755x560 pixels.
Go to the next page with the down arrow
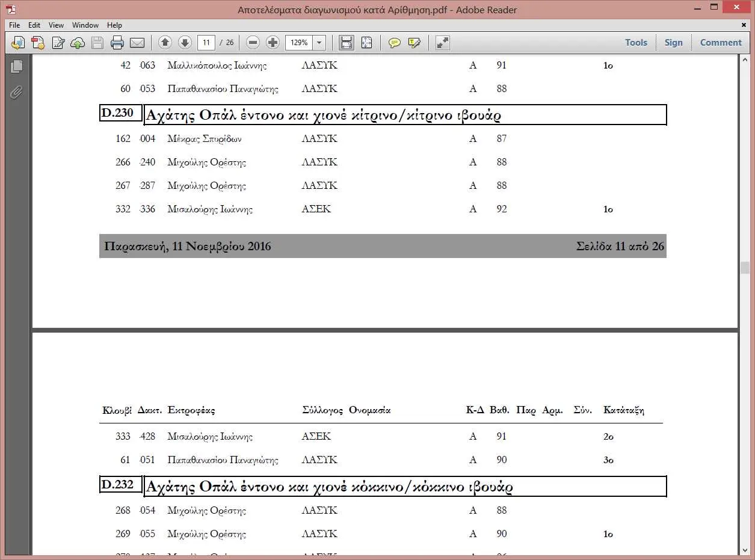coord(185,43)
